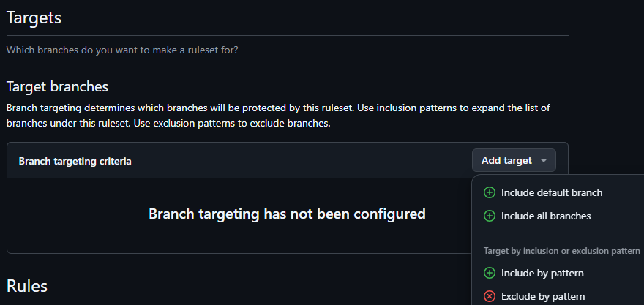The width and height of the screenshot is (644, 305).
Task: Click the green plus icon for Include by pattern
Action: click(x=489, y=273)
